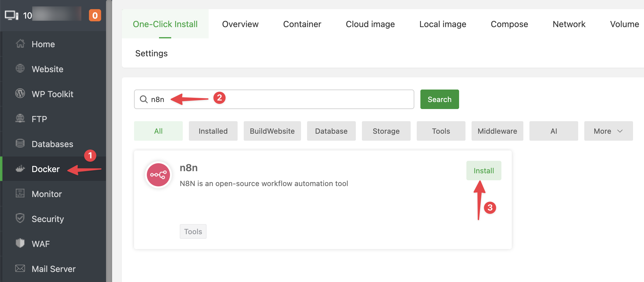
Task: Click the Security shield icon
Action: [x=20, y=218]
